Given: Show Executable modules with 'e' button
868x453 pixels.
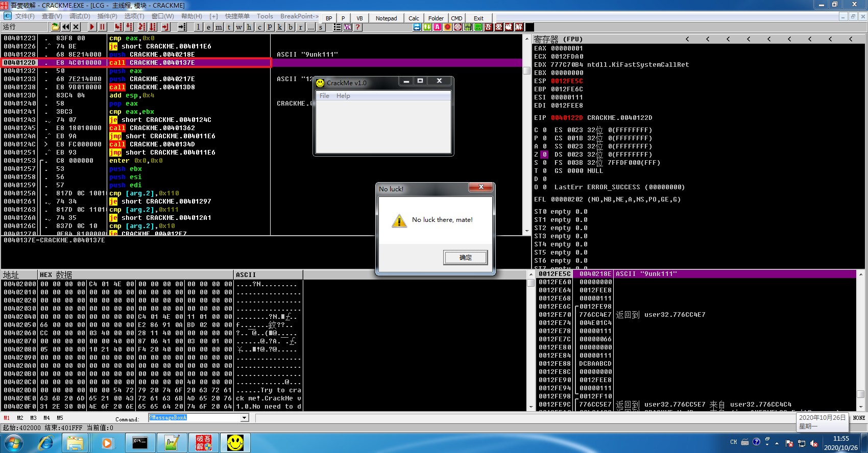Looking at the screenshot, I should 208,27.
